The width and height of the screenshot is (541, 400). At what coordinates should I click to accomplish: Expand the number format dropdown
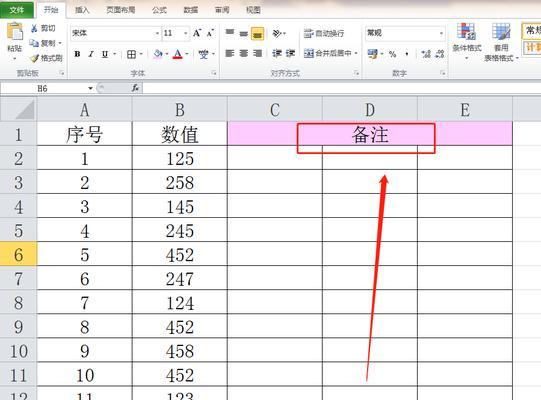[x=441, y=33]
